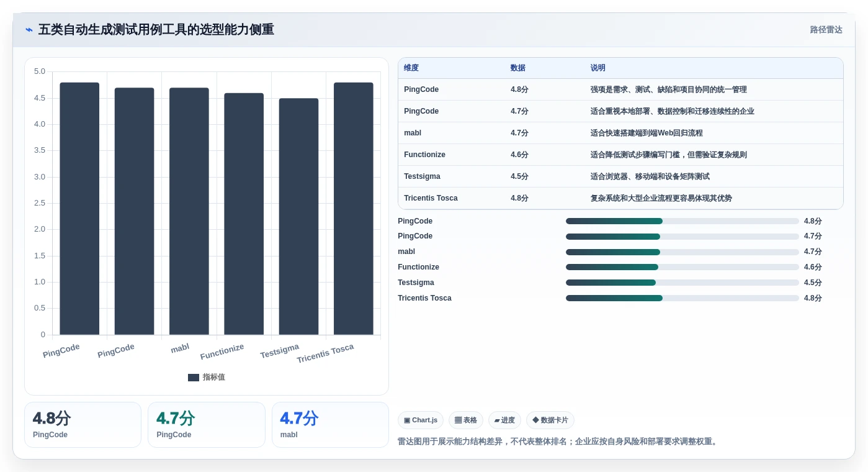Click the description 适合降低测试步骤编写门槛，但需验证复杂规则

point(669,155)
